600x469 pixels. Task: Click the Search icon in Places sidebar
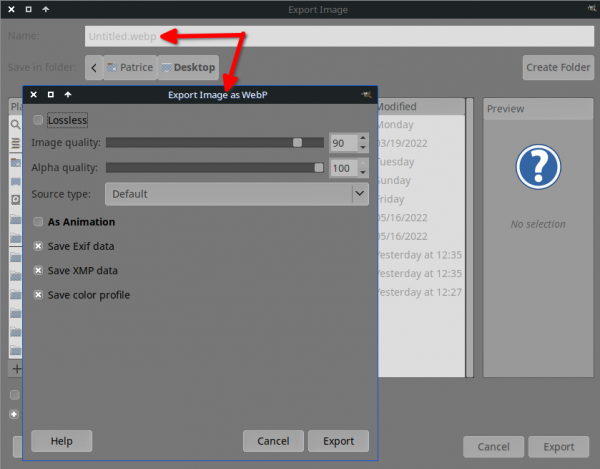(x=15, y=124)
